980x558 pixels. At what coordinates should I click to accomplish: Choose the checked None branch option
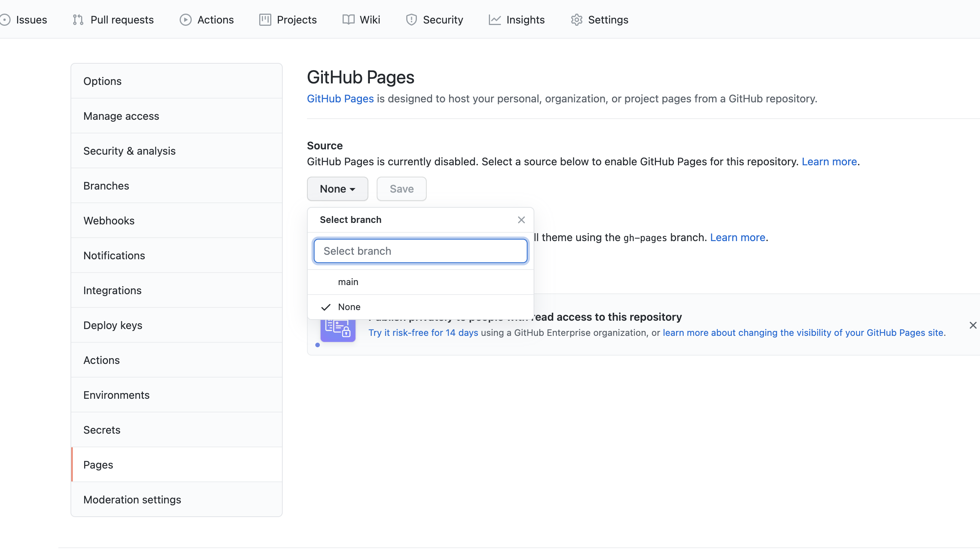(349, 307)
